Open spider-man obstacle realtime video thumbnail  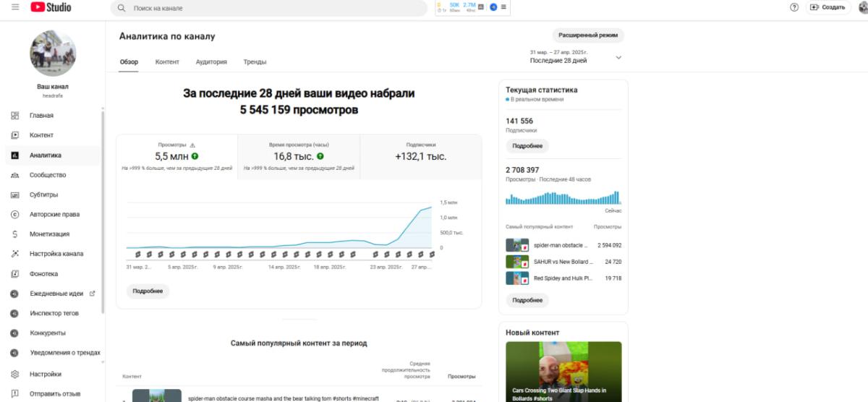pos(517,245)
